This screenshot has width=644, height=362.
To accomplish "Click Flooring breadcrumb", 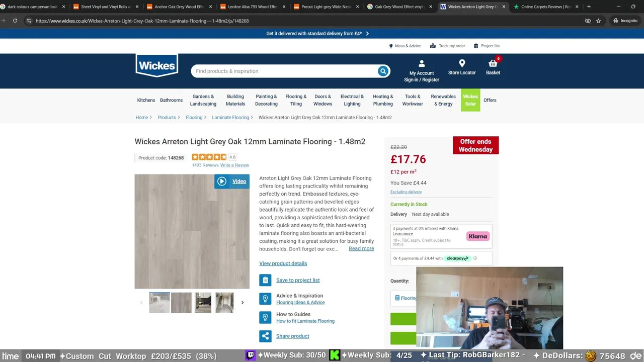I will [x=194, y=117].
